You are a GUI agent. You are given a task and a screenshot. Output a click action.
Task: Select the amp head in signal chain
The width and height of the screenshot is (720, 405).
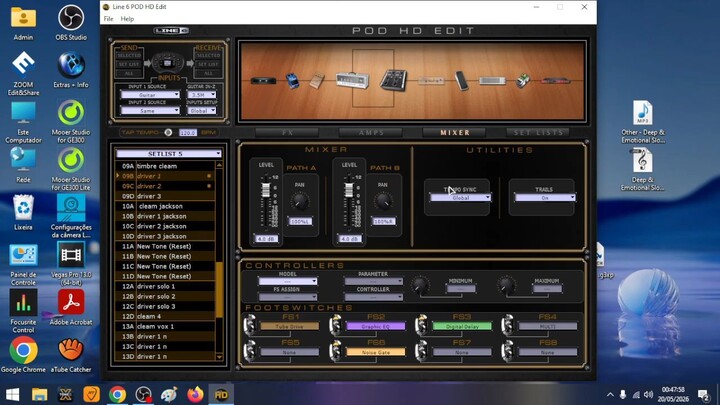point(353,80)
